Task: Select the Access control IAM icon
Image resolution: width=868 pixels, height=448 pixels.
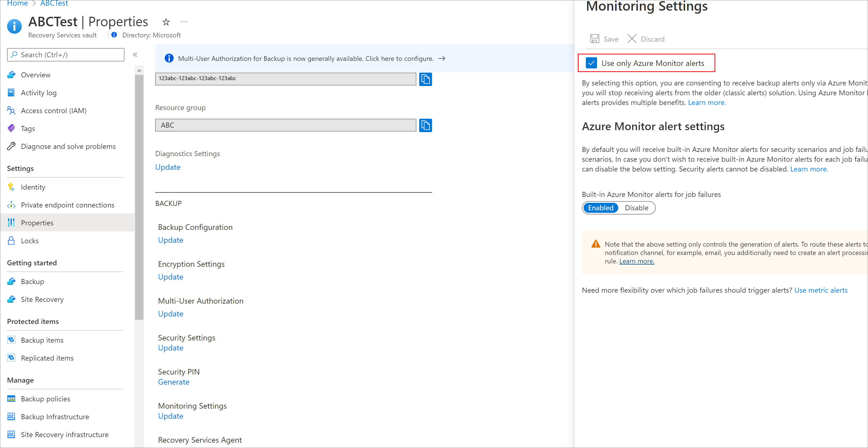Action: 11,110
